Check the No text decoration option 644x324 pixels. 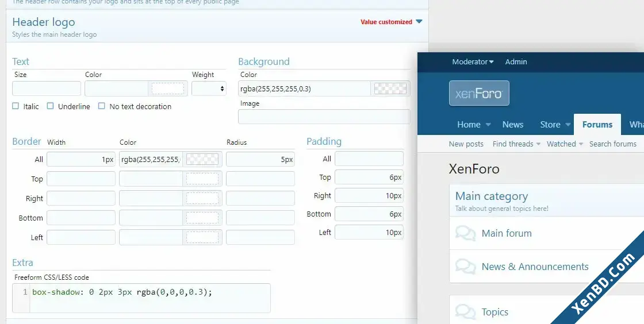tap(101, 106)
